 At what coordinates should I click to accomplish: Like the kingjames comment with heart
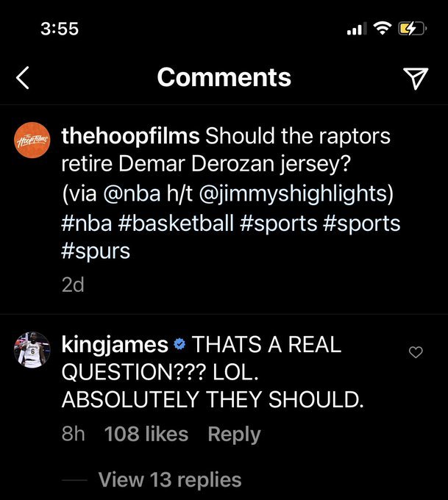[416, 353]
